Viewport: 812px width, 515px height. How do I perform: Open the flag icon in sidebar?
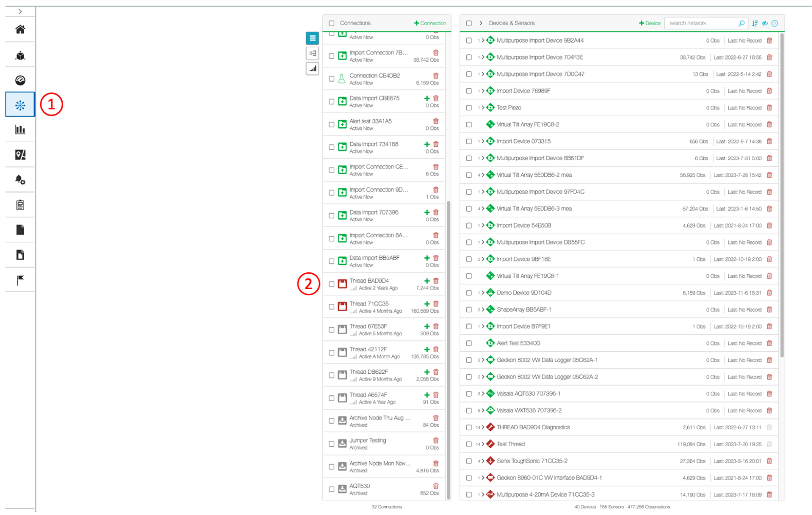click(x=20, y=280)
